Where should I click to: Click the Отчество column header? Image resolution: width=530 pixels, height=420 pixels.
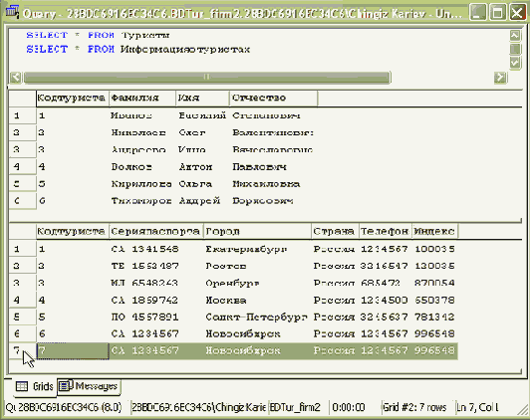tap(273, 99)
